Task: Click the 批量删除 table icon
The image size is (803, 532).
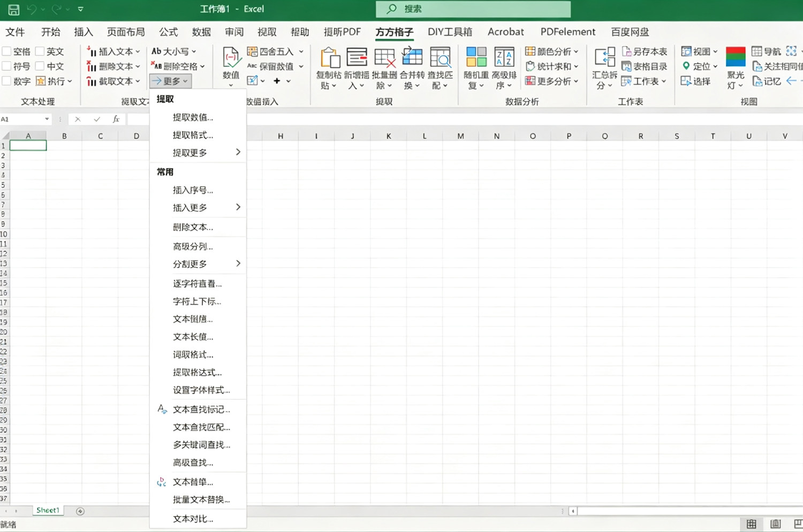Action: click(385, 58)
